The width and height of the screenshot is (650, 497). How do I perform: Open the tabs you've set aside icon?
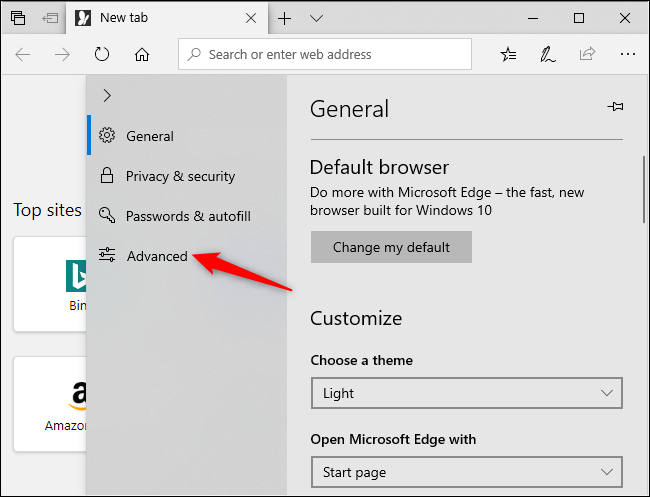tap(19, 18)
